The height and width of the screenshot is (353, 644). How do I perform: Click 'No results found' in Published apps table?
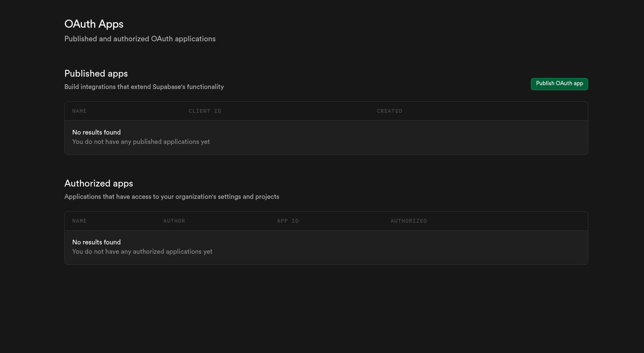(97, 132)
